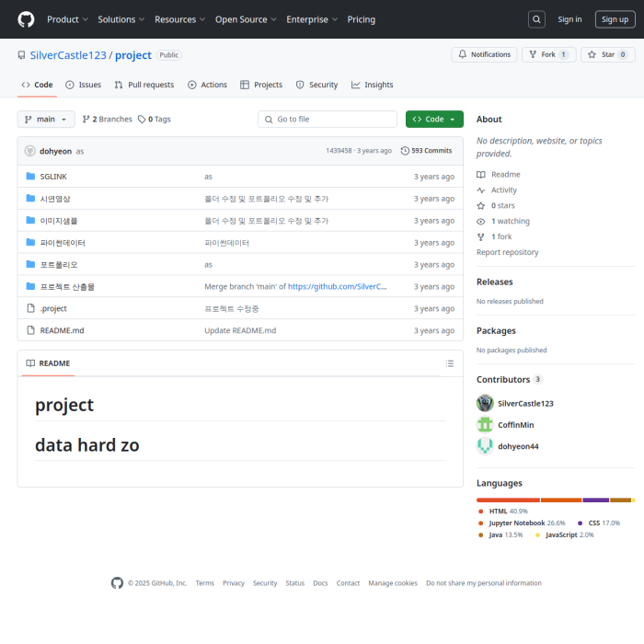Image resolution: width=644 pixels, height=644 pixels.
Task: Click the .project file icon
Action: coord(30,308)
